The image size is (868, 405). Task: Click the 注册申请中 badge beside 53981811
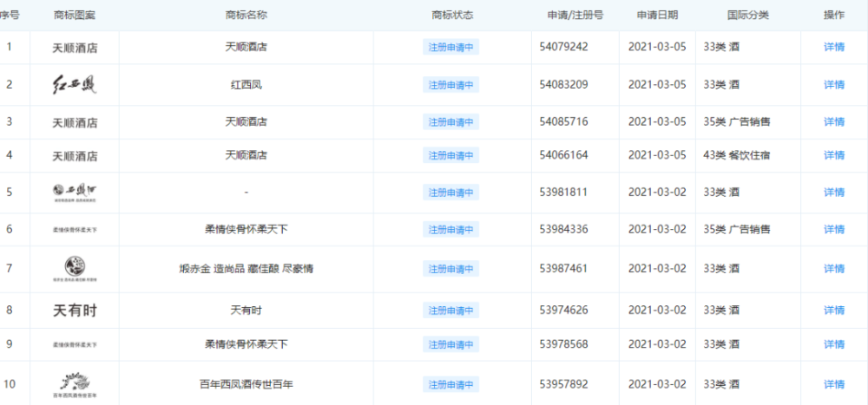(450, 193)
